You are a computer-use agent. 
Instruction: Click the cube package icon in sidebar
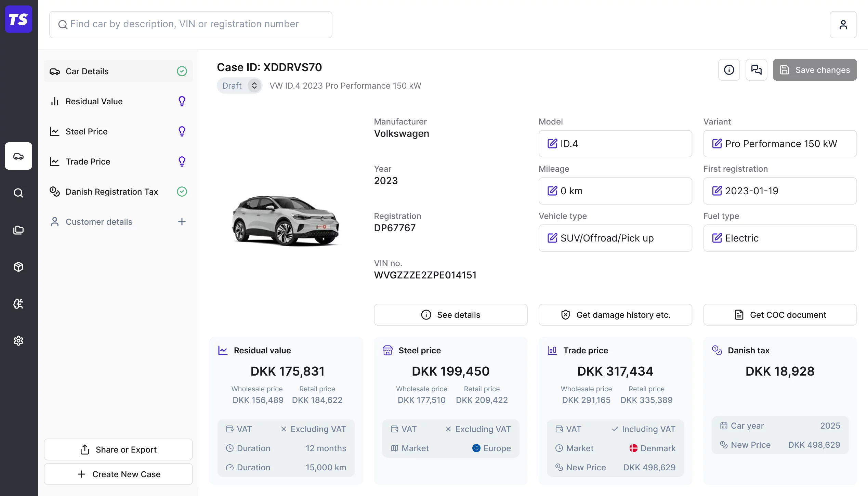[18, 267]
